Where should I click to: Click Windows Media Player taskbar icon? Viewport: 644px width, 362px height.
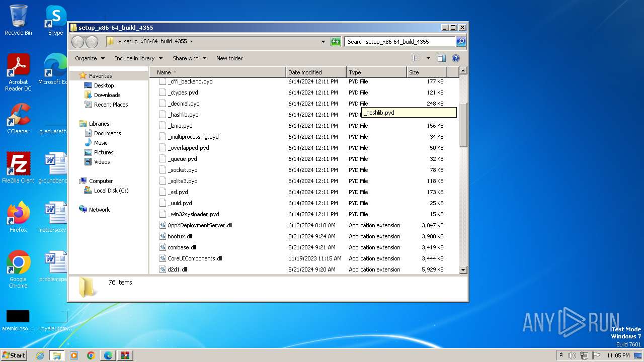coord(74,355)
